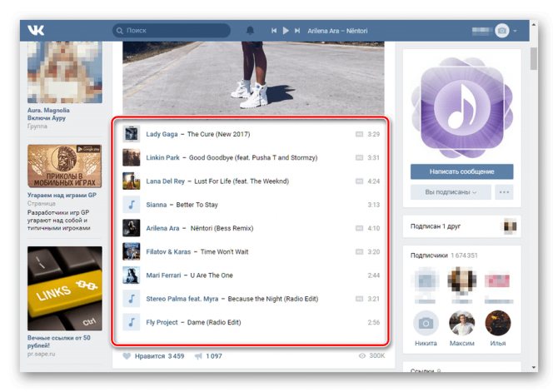Open subscriber Никита's profile
The width and height of the screenshot is (558, 392).
point(426,328)
